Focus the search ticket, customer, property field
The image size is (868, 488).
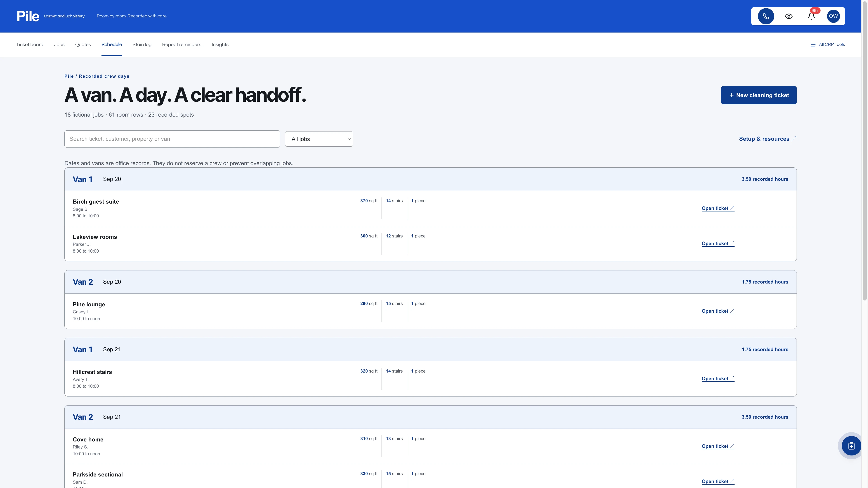pyautogui.click(x=172, y=139)
